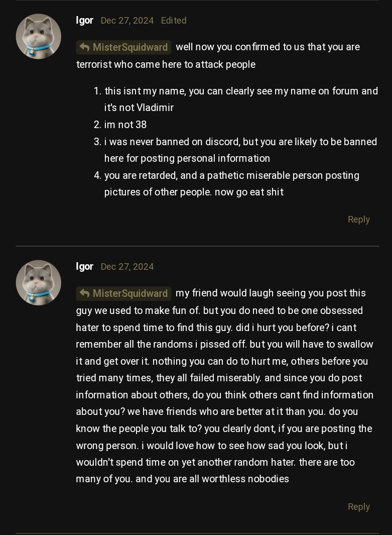392x535 pixels.
Task: Open Igor's cat avatar beside the 'my friend' comment
Action: click(39, 282)
